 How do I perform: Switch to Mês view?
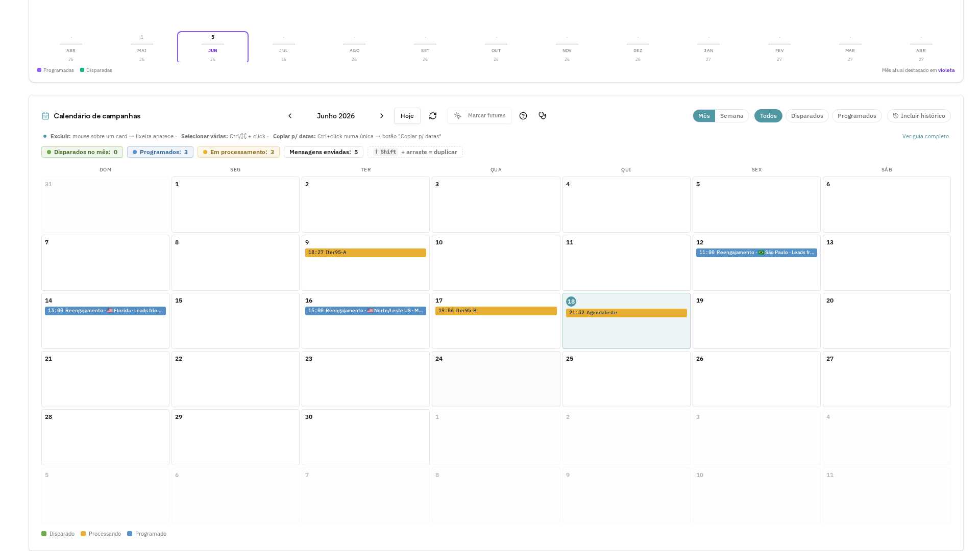[x=704, y=116]
